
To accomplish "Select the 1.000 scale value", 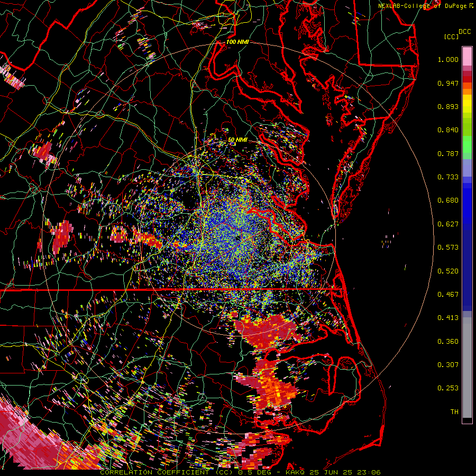I will [448, 59].
